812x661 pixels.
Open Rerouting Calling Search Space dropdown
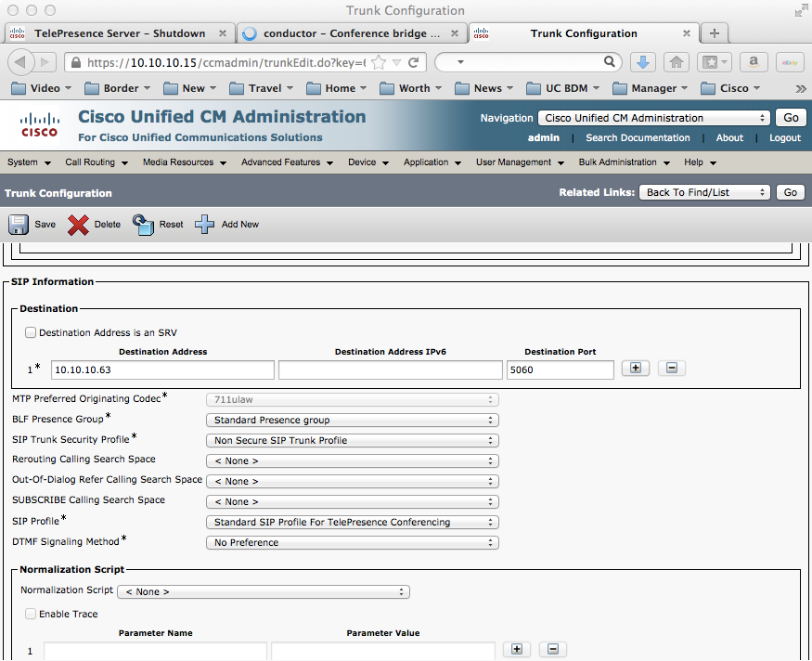[352, 461]
